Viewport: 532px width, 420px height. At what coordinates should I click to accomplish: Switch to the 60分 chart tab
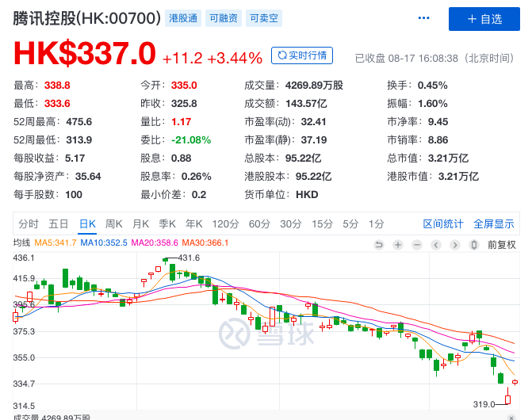point(259,224)
